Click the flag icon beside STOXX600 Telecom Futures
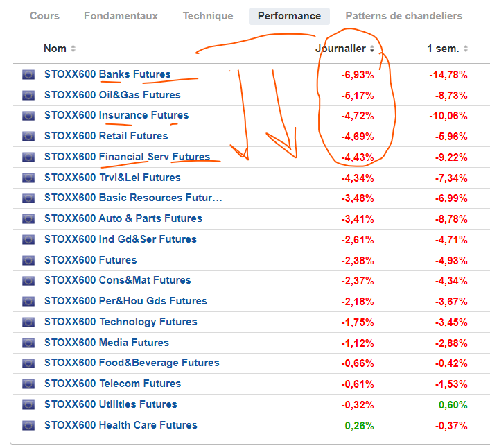Image resolution: width=490 pixels, height=448 pixels. pyautogui.click(x=28, y=384)
